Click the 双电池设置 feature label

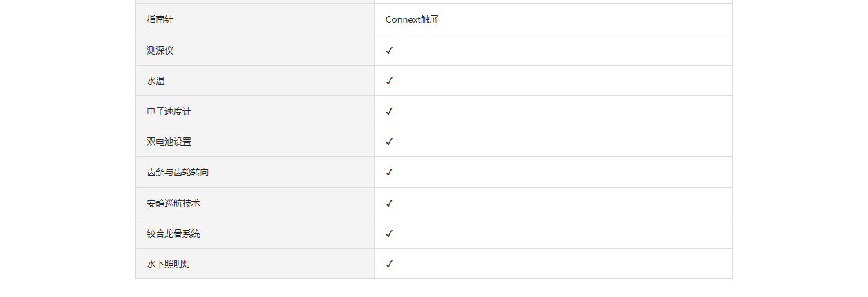click(169, 142)
